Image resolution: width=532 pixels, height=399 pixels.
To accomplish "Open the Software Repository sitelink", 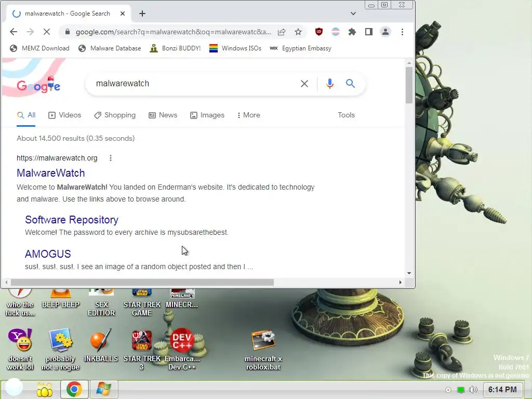I will point(72,220).
